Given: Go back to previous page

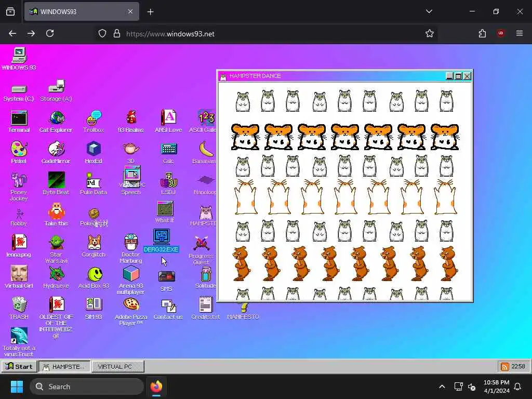Looking at the screenshot, I should tap(12, 33).
